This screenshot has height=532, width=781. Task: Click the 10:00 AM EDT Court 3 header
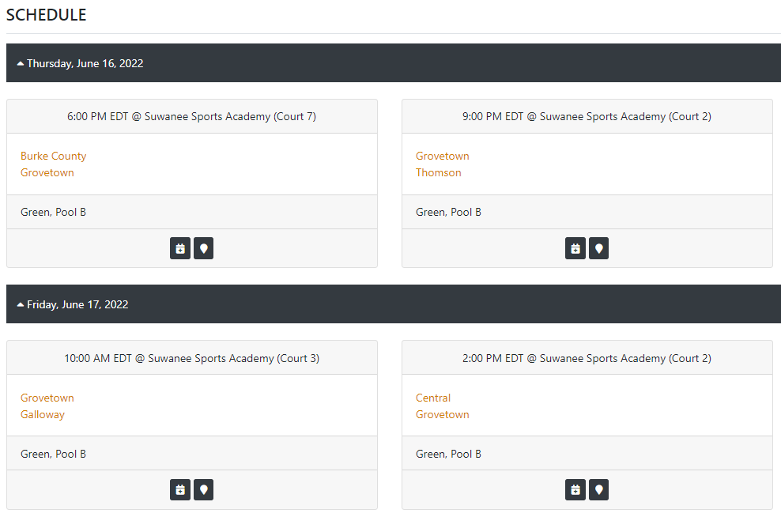(192, 358)
